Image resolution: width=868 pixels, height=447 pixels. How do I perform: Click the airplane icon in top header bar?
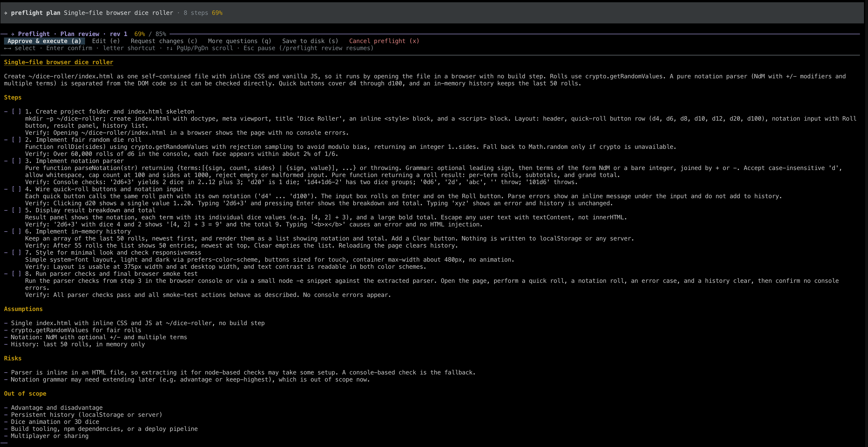6,13
